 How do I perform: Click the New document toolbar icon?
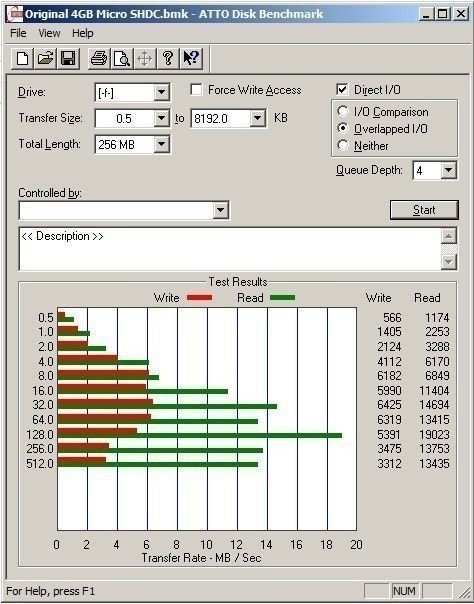22,59
